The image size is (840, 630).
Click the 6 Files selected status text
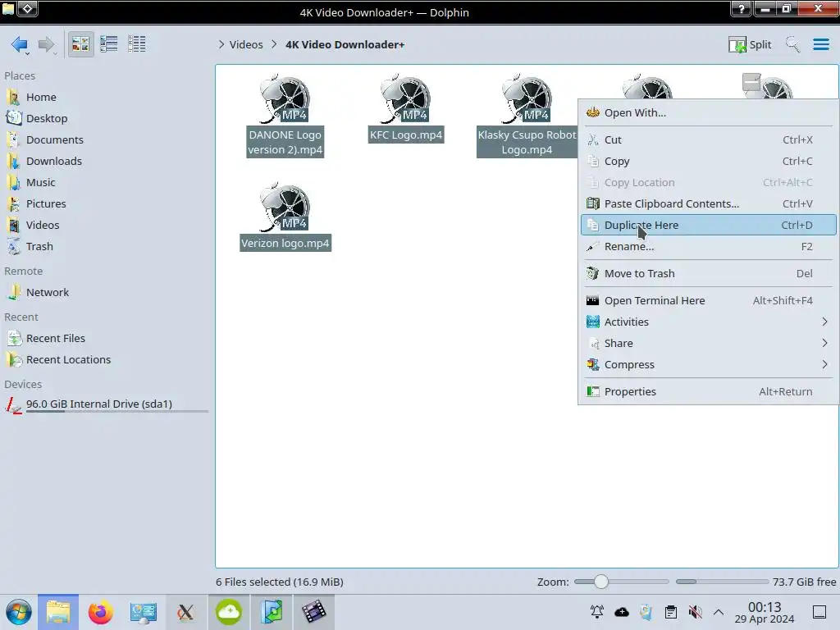click(280, 582)
